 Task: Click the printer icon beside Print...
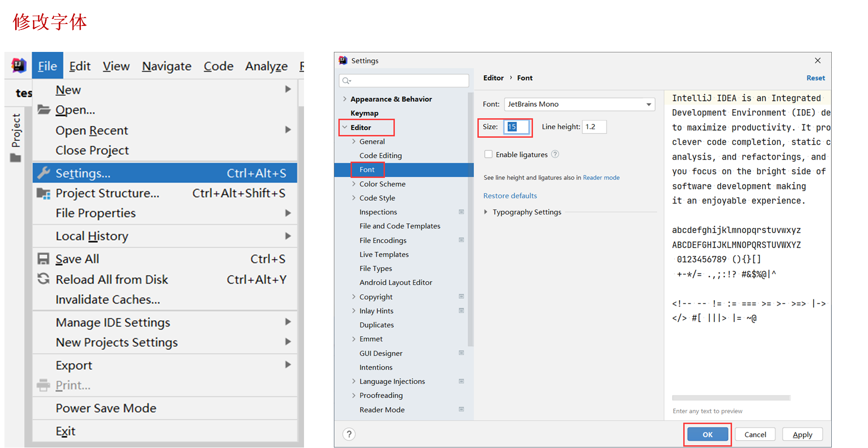[x=44, y=385]
